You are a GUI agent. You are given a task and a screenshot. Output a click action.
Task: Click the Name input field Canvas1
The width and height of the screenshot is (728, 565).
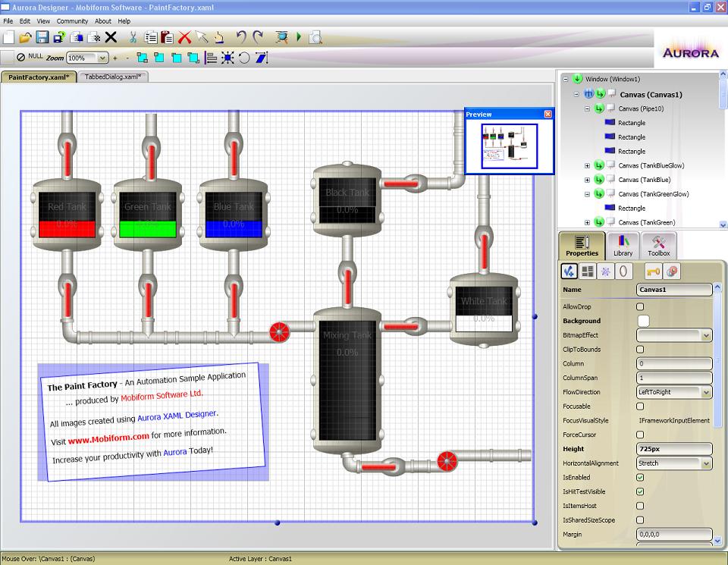coord(674,290)
